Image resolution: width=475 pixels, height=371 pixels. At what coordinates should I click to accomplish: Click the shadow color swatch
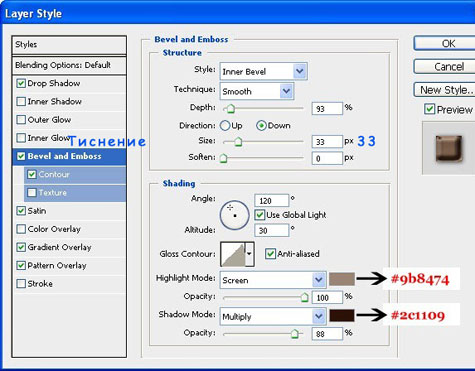pyautogui.click(x=342, y=315)
